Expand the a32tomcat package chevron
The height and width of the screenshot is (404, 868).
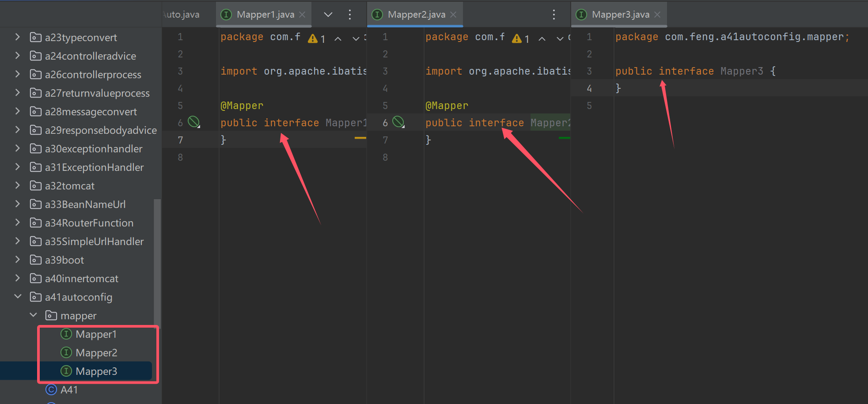pyautogui.click(x=18, y=185)
